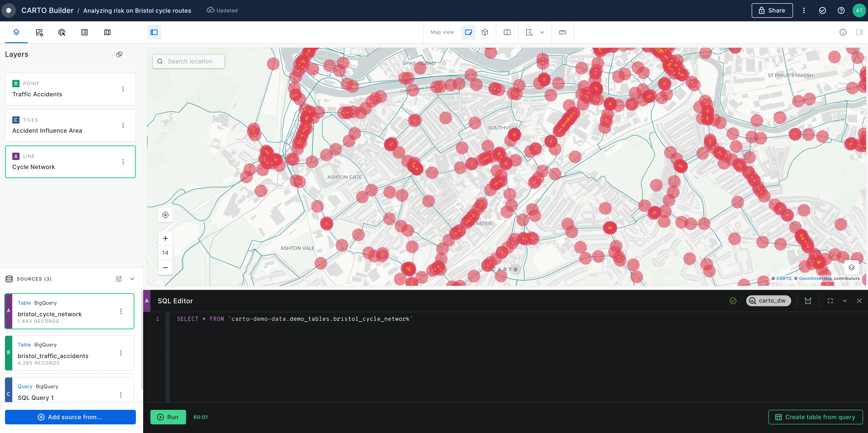This screenshot has width=868, height=433.
Task: Select the bristol_traffic_accidents source card
Action: tap(69, 353)
